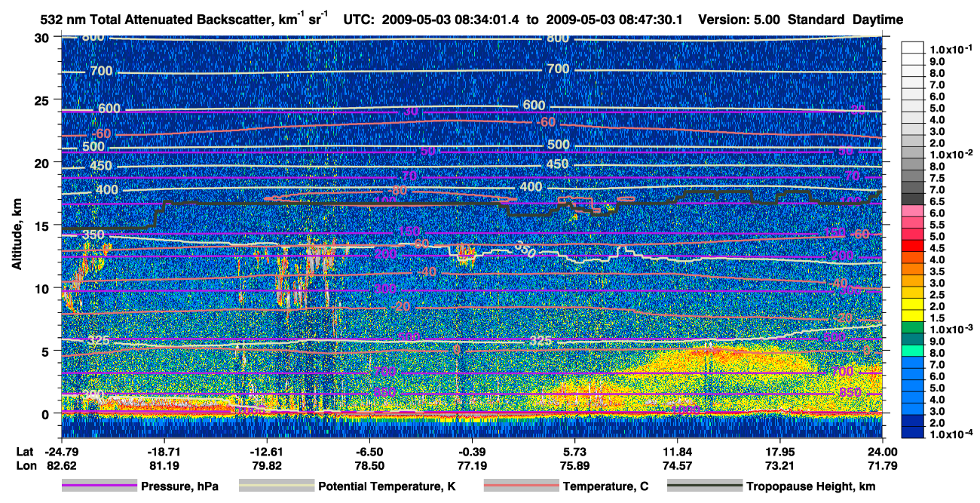Click the 'Pressure, hPa' legend label
980x503 pixels.
point(179,486)
